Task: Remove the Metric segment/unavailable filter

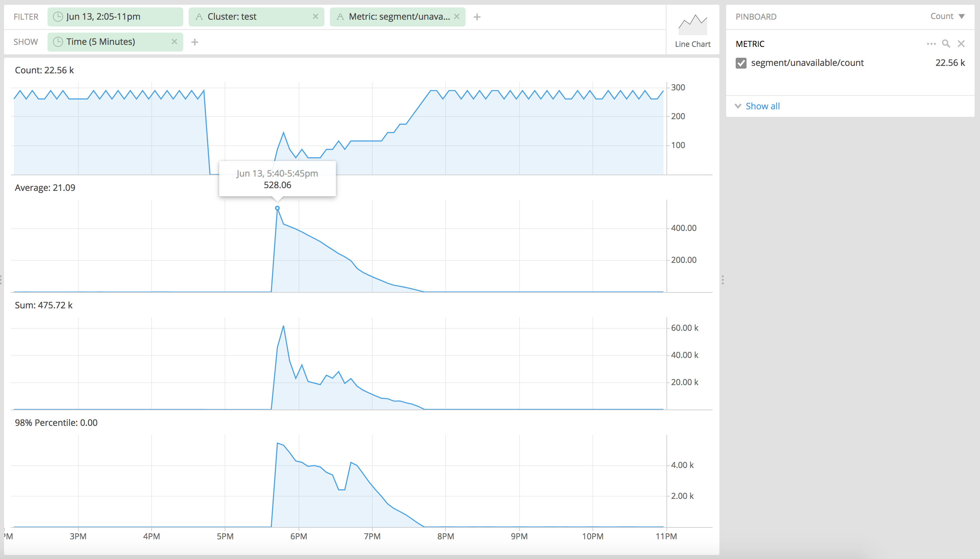Action: [x=456, y=17]
